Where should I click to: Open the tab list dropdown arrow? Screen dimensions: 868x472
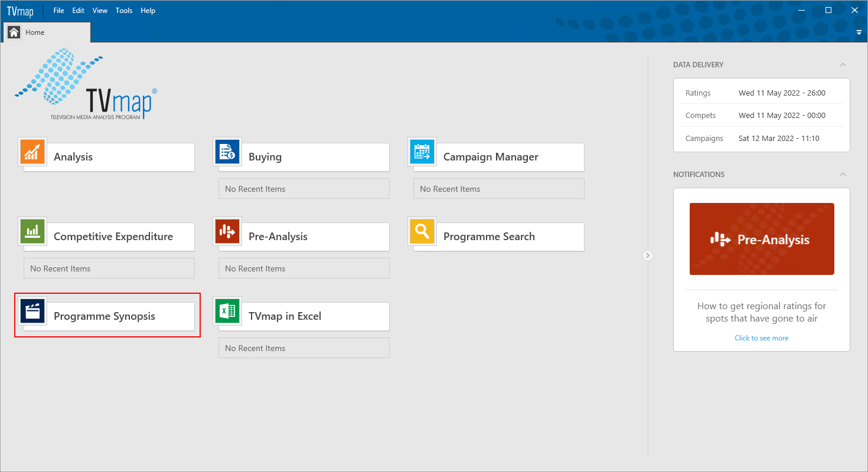[x=859, y=33]
